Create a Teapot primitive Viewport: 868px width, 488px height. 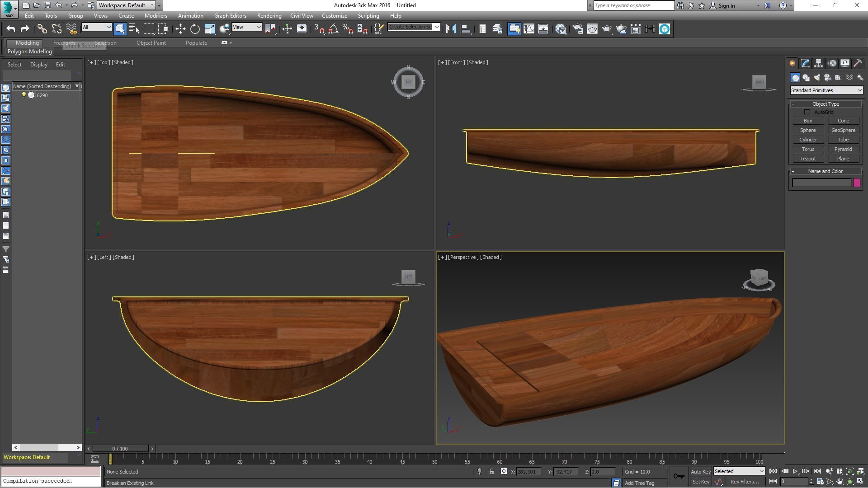(x=807, y=159)
